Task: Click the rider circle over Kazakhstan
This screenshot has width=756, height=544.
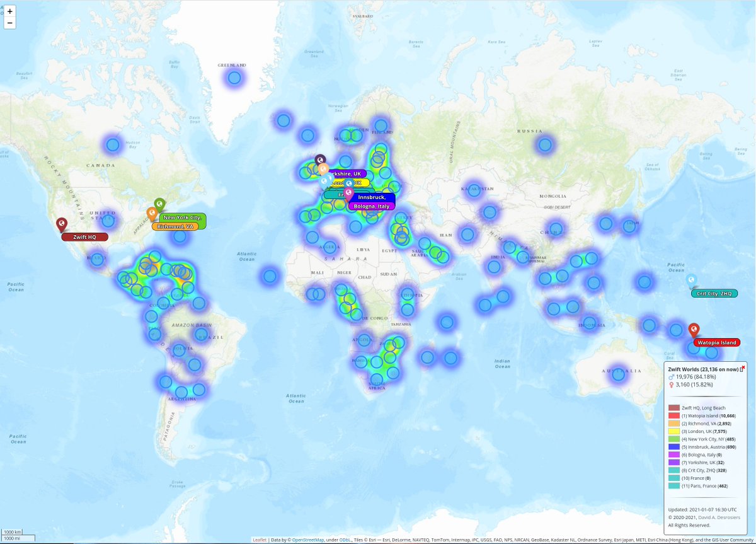Action: 474,190
